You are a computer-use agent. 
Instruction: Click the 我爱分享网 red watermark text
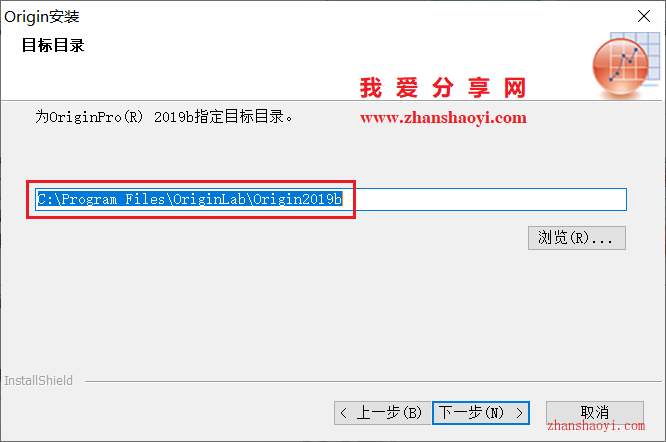443,88
